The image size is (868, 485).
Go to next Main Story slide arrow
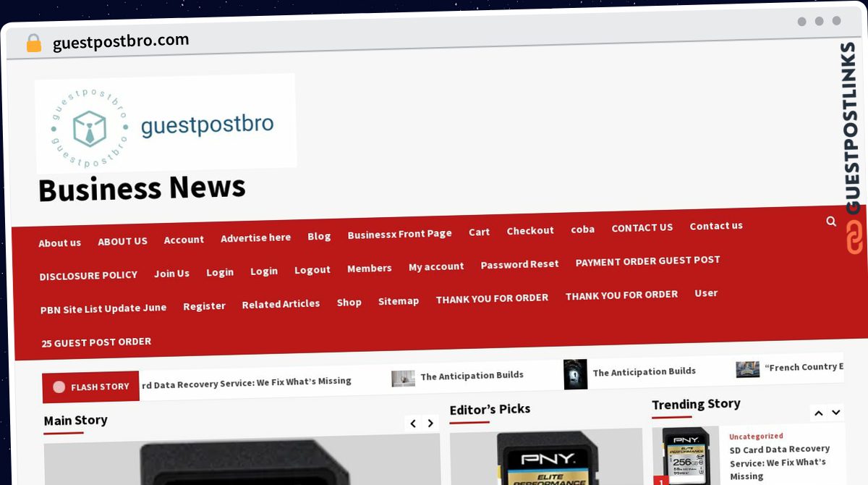pyautogui.click(x=430, y=423)
